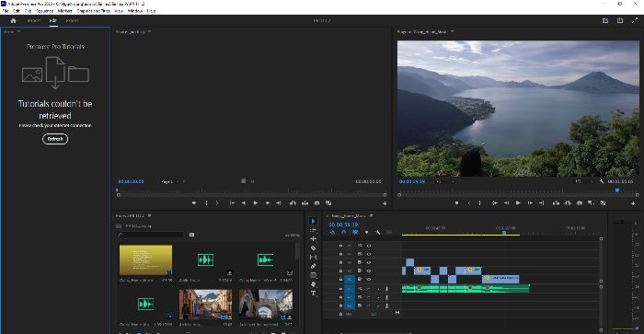Click the Home icon in the workspace bar
This screenshot has height=334, width=644.
pyautogui.click(x=14, y=20)
